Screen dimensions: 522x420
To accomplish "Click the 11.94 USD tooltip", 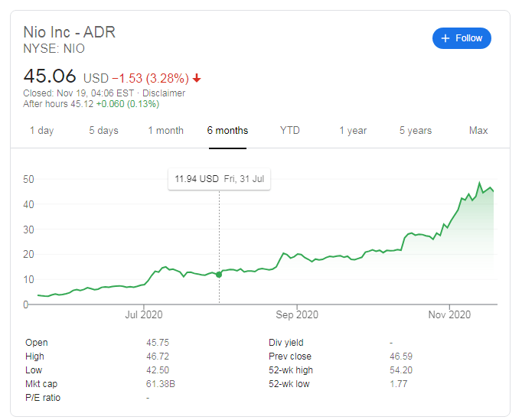I will (x=220, y=179).
